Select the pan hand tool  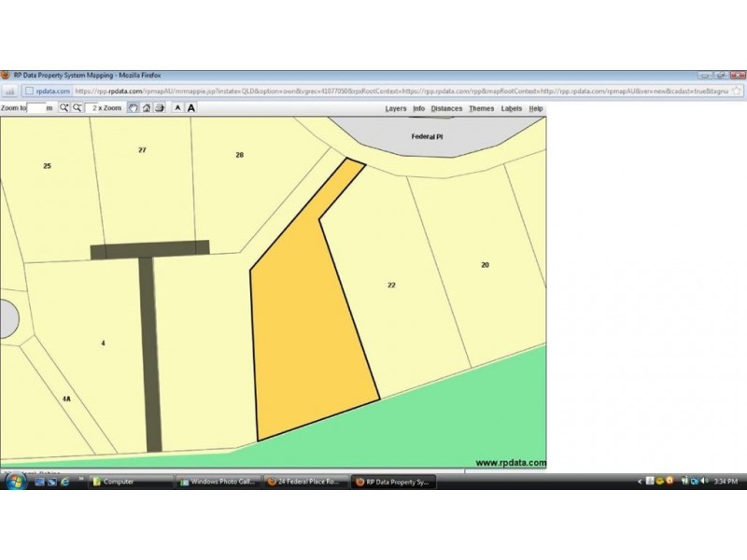(133, 108)
